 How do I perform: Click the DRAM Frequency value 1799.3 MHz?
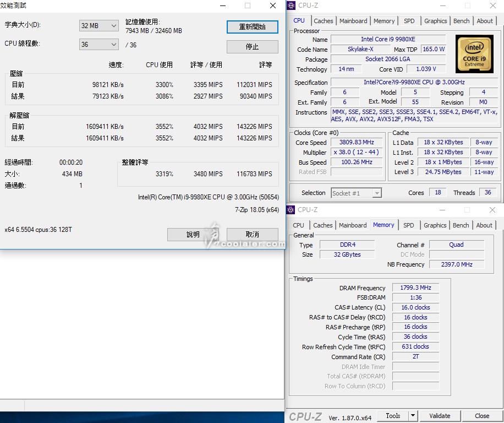click(x=415, y=288)
